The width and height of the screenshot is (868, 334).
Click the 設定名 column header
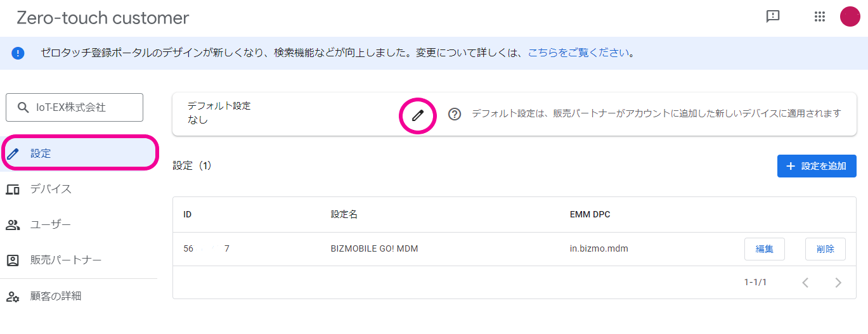[x=344, y=214]
